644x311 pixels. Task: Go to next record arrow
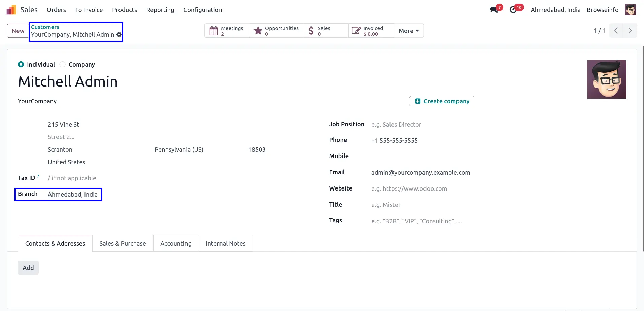point(630,31)
